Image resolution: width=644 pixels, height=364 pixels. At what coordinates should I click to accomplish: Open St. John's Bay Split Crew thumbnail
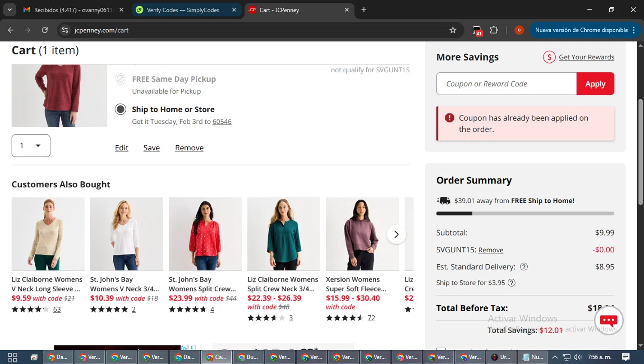pyautogui.click(x=205, y=234)
